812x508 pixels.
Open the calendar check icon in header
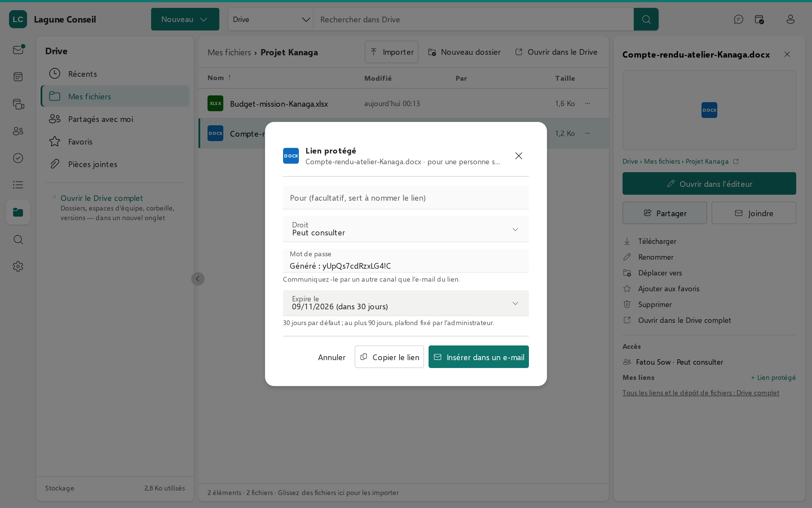[x=759, y=19]
